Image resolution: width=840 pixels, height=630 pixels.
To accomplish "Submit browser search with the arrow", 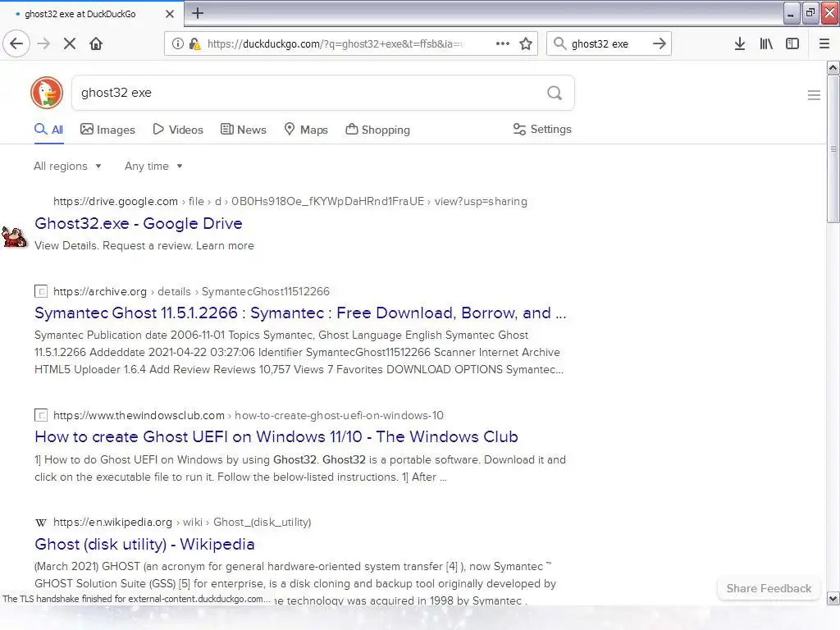I will [x=660, y=43].
